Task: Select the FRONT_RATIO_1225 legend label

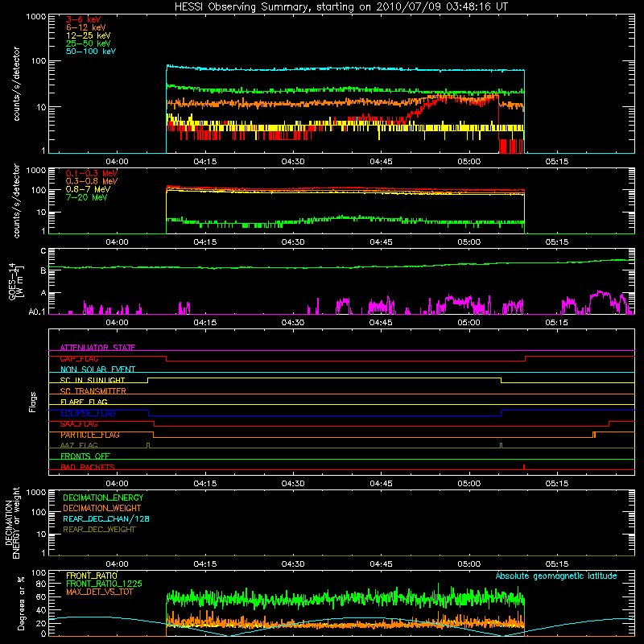Action: (x=104, y=584)
